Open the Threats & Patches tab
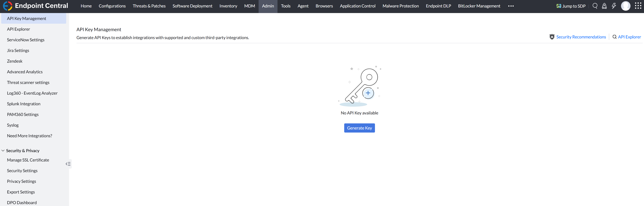The image size is (644, 206). [x=149, y=6]
